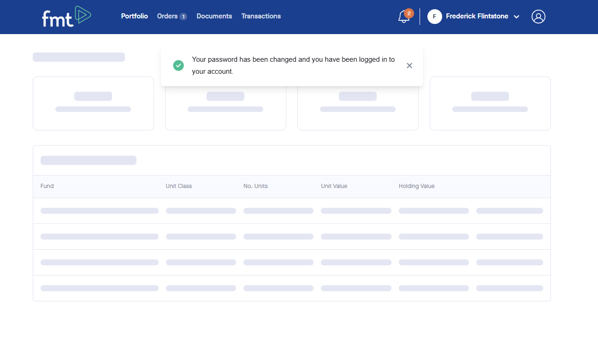Screen dimensions: 598x364
Task: Click the circular F avatar
Action: point(434,17)
